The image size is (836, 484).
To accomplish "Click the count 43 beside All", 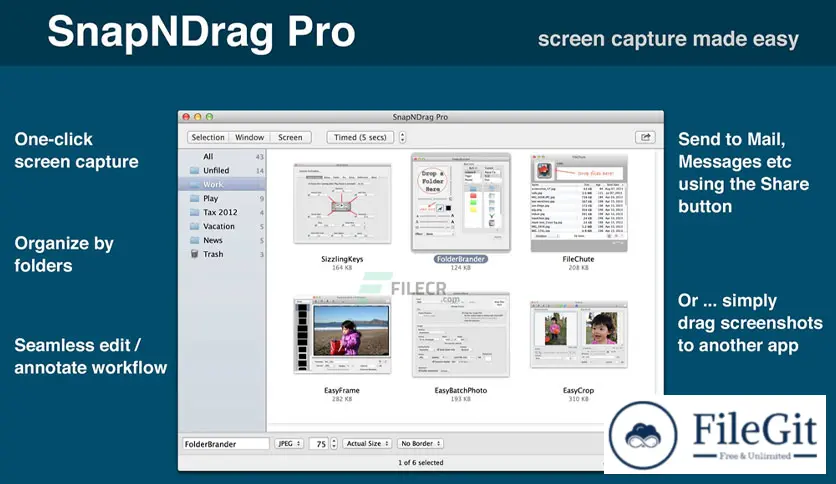I will pyautogui.click(x=260, y=157).
